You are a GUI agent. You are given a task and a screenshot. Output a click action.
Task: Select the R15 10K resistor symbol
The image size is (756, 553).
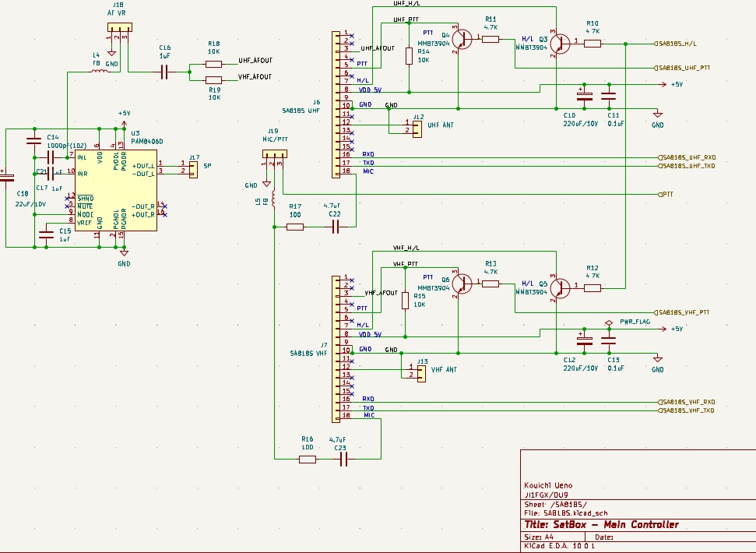405,301
